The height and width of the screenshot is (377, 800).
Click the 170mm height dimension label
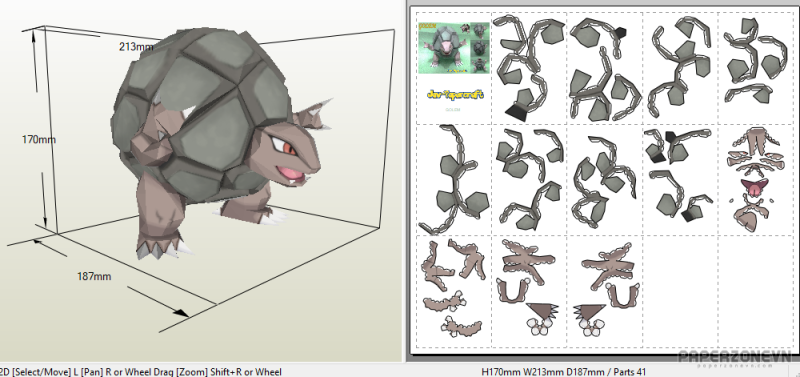point(39,139)
